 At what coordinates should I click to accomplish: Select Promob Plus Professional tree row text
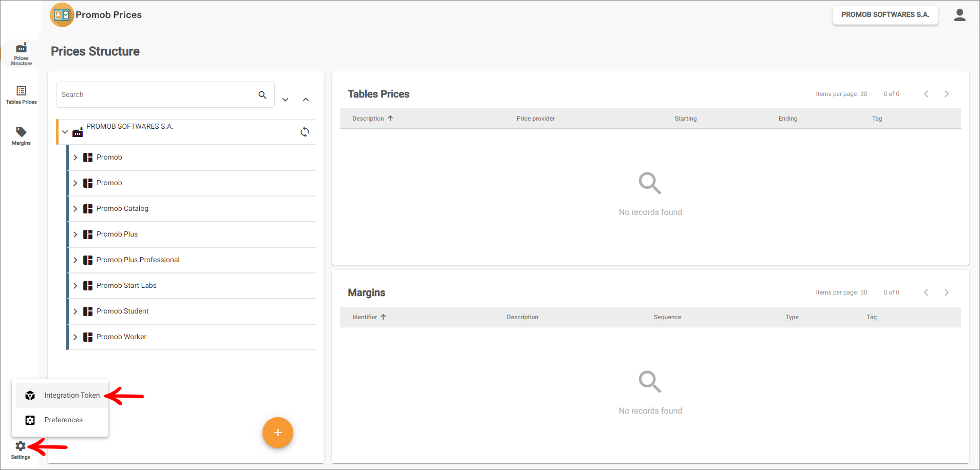click(138, 260)
